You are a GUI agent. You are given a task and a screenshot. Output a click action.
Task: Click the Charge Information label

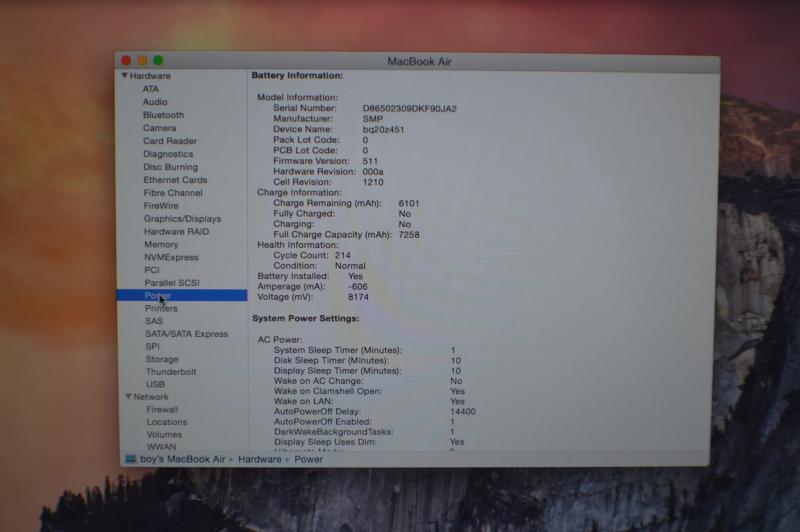click(299, 192)
